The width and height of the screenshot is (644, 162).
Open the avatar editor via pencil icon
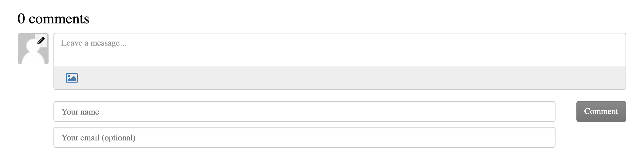tap(41, 41)
